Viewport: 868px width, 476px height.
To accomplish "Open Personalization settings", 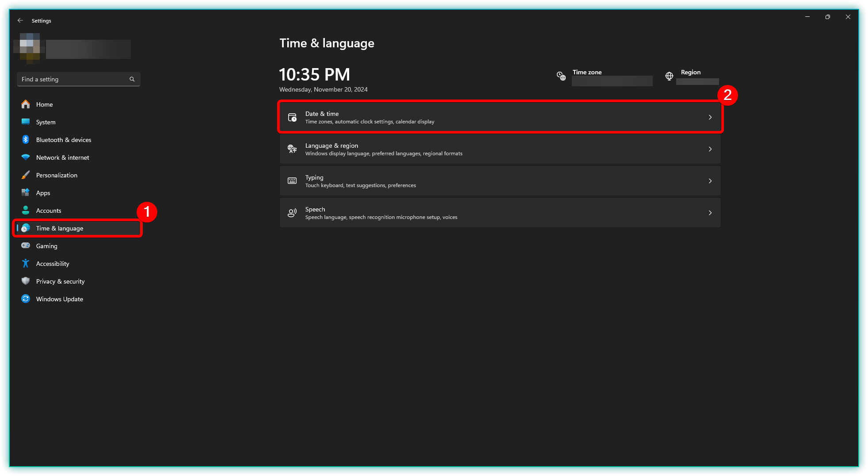I will [x=78, y=175].
